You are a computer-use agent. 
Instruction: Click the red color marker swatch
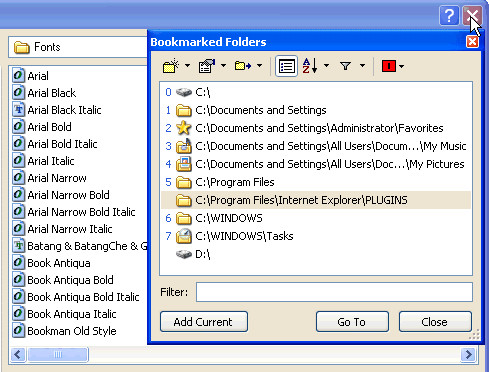click(x=389, y=66)
